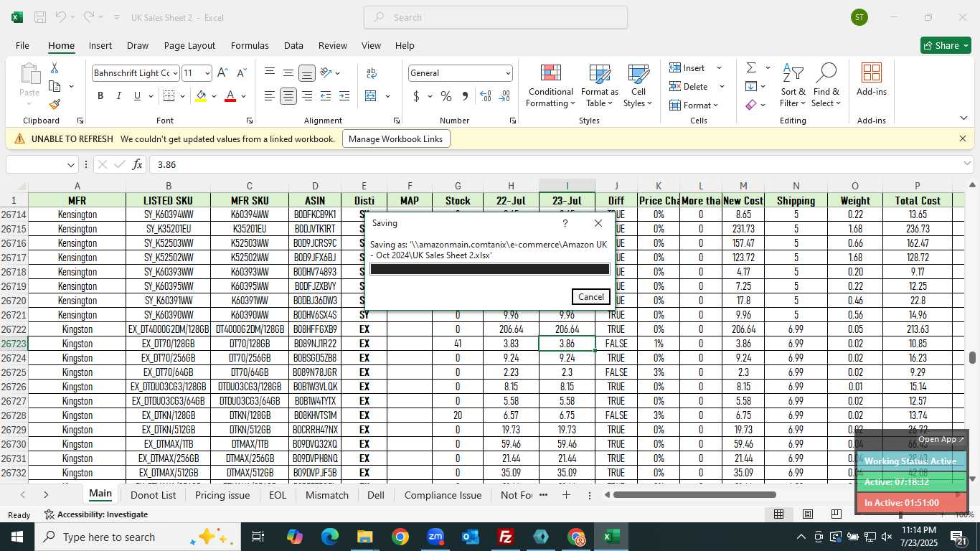The height and width of the screenshot is (551, 980).
Task: Click the Share button
Action: click(x=946, y=45)
